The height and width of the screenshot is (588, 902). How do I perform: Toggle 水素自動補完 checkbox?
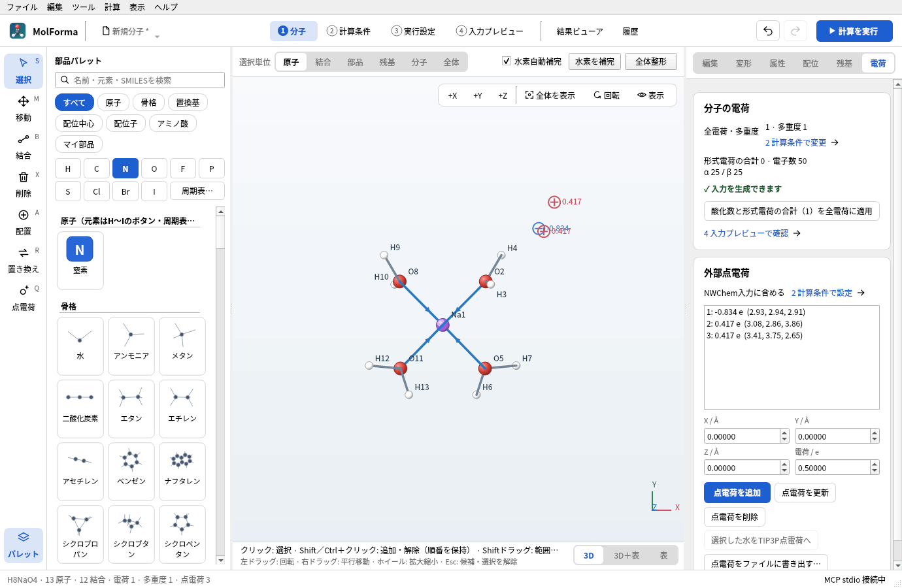pyautogui.click(x=507, y=61)
